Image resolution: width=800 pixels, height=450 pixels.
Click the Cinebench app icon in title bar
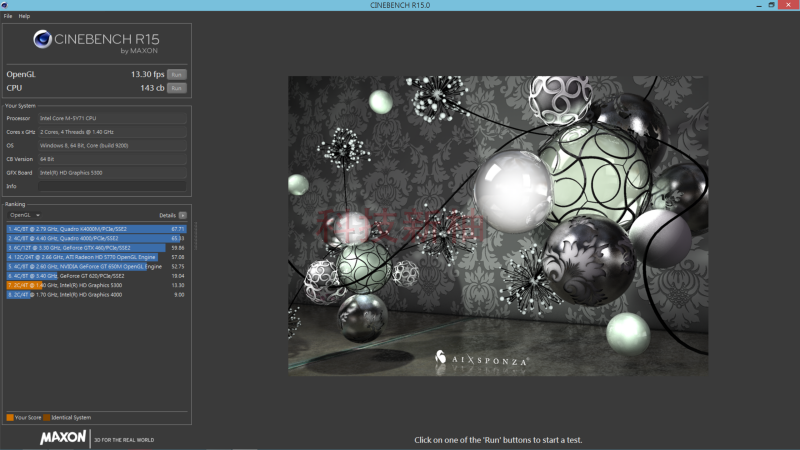pyautogui.click(x=4, y=5)
